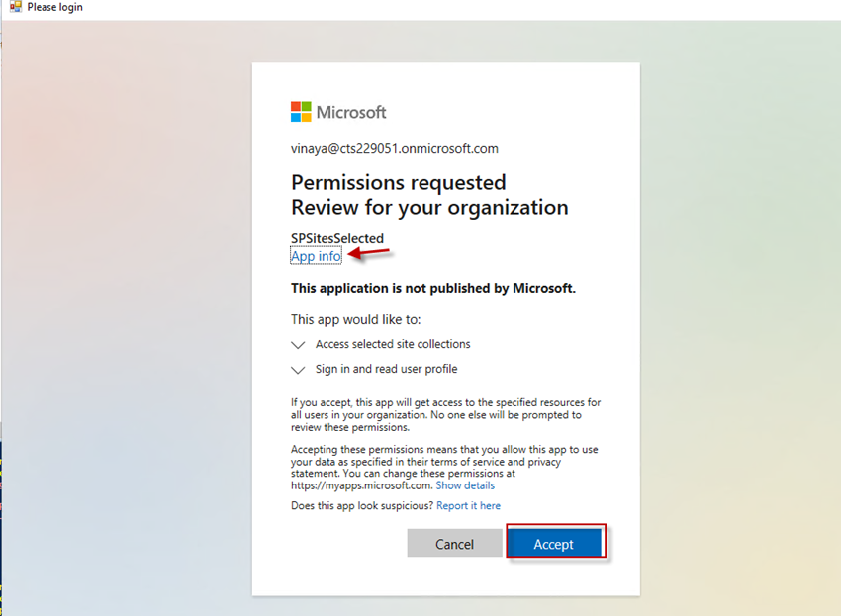Click the SPSitesSelected app name
Screen dimensions: 841x616
click(337, 238)
